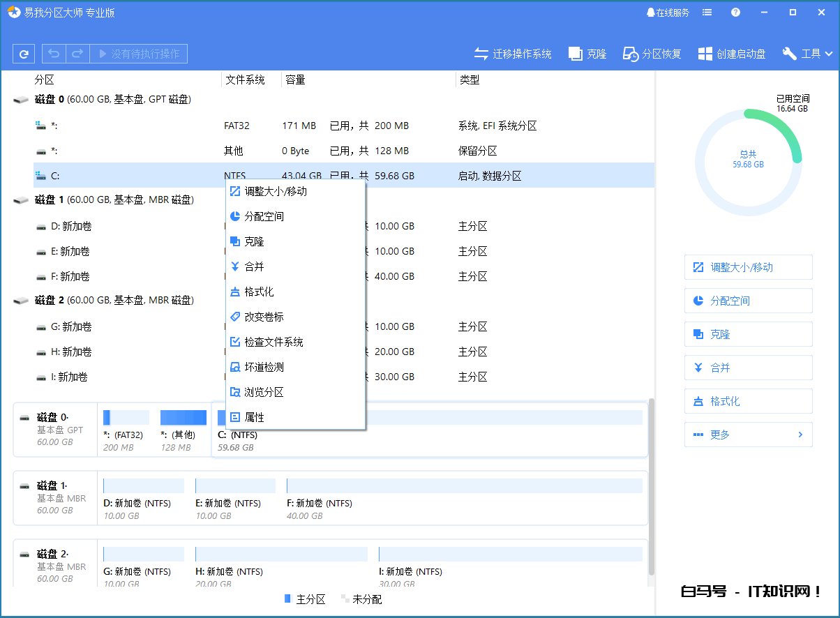
Task: Open Partition Recovery (分区恢复)
Action: pyautogui.click(x=652, y=54)
